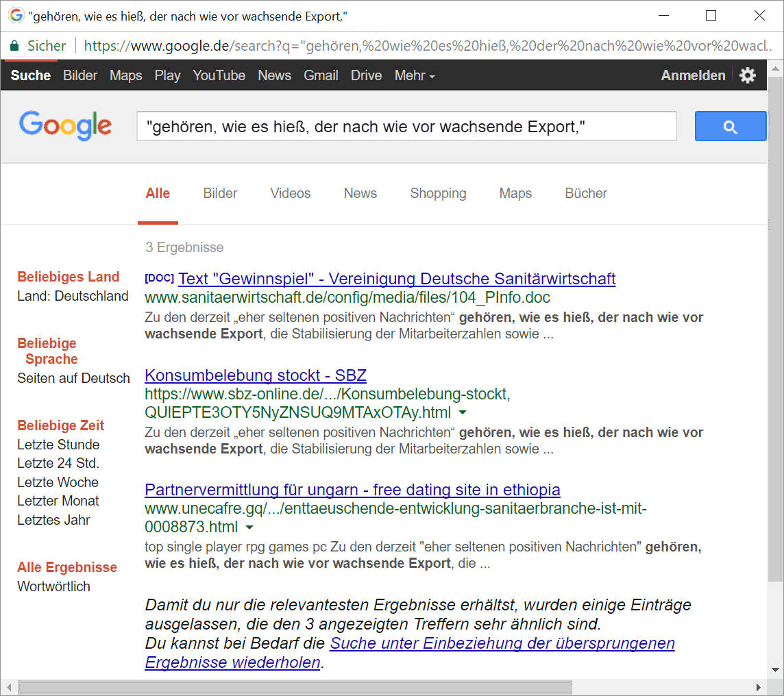Image resolution: width=784 pixels, height=696 pixels.
Task: Switch to the Videos results tab
Action: (291, 193)
